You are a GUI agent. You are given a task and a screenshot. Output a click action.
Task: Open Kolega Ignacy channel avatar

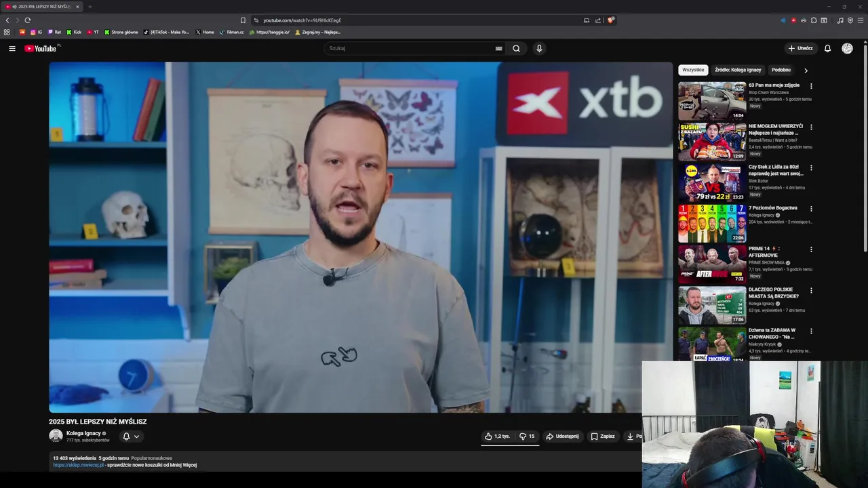coord(56,436)
